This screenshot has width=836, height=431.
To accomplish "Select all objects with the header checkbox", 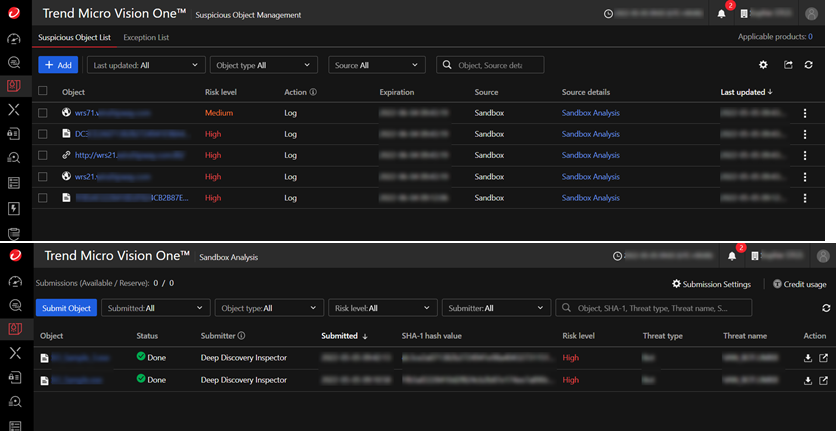I will 43,92.
